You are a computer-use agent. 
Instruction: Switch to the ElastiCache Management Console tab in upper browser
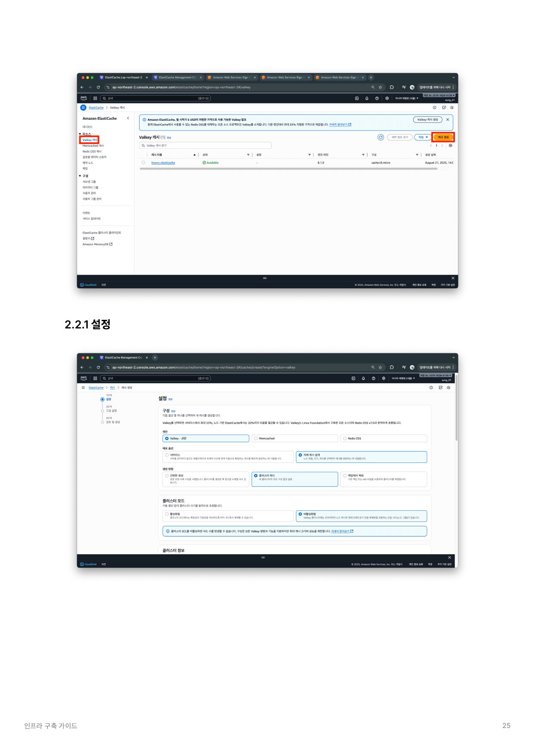pyautogui.click(x=177, y=78)
